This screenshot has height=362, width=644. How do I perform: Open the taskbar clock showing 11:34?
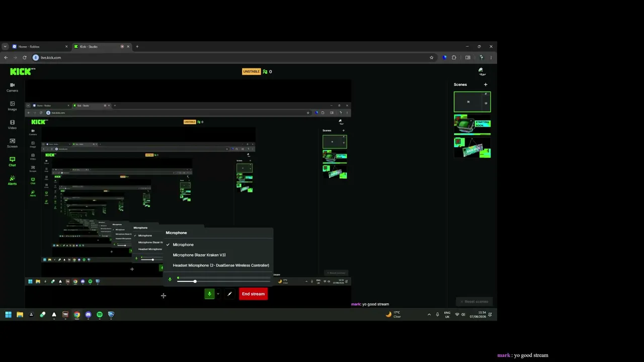pyautogui.click(x=477, y=315)
